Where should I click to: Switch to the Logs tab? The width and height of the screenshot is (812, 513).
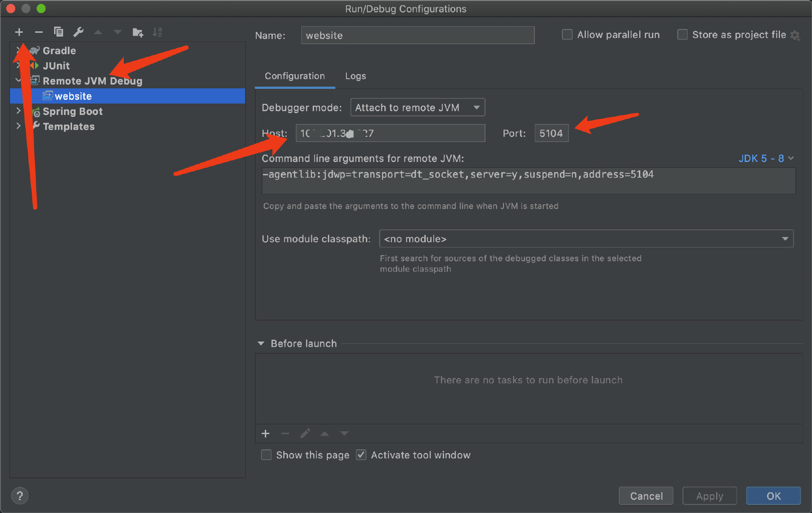pyautogui.click(x=355, y=76)
